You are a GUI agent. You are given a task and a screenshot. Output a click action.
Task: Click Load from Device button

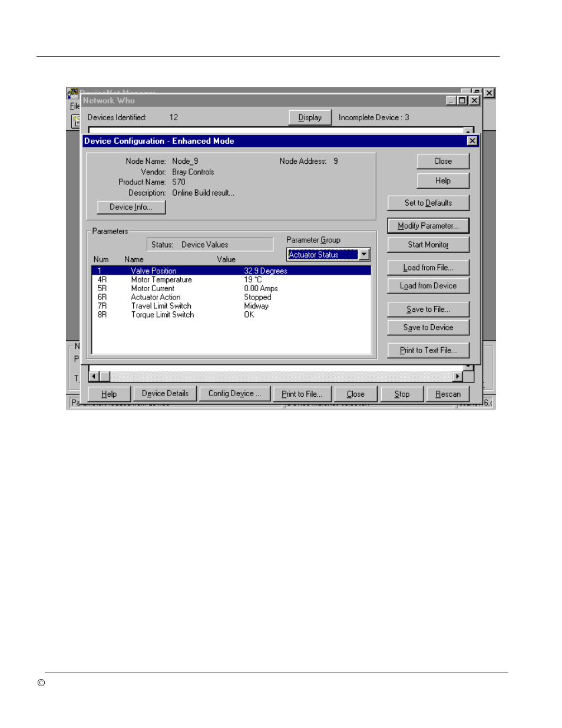(428, 286)
